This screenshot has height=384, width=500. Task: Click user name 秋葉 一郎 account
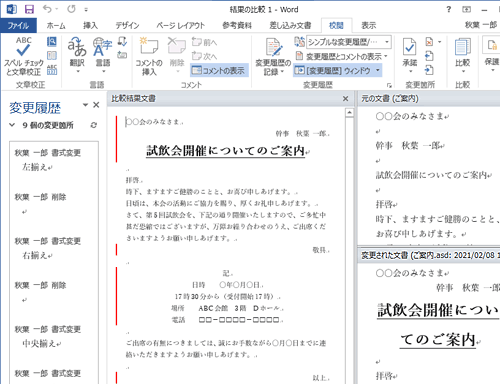coord(480,25)
